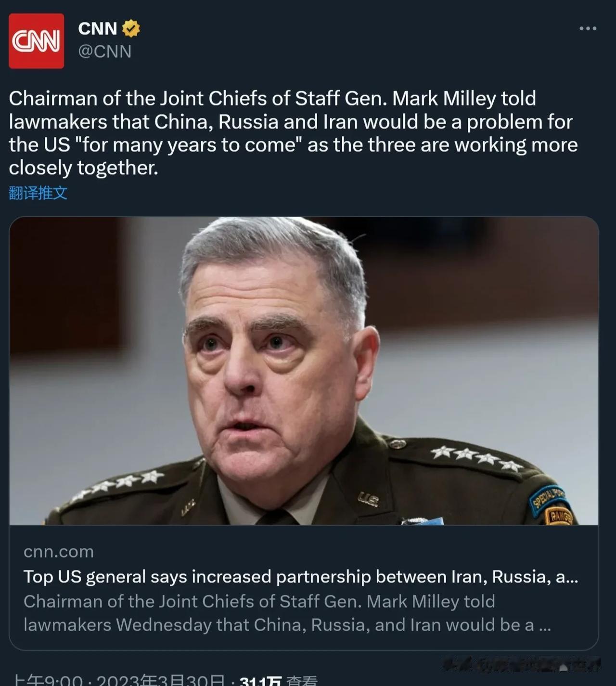Open the CNN display name profile link
The width and height of the screenshot is (616, 686).
pyautogui.click(x=98, y=29)
